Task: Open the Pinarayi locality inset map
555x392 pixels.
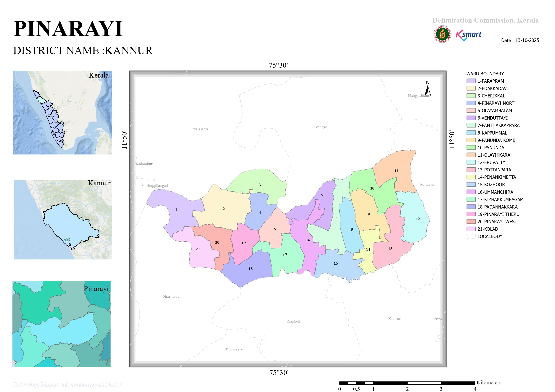Action: (61, 324)
